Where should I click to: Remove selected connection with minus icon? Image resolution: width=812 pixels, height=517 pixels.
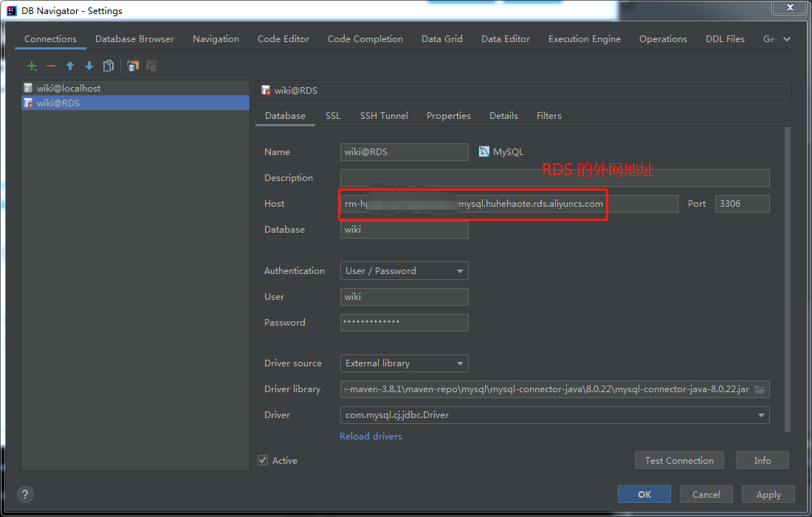(x=51, y=66)
